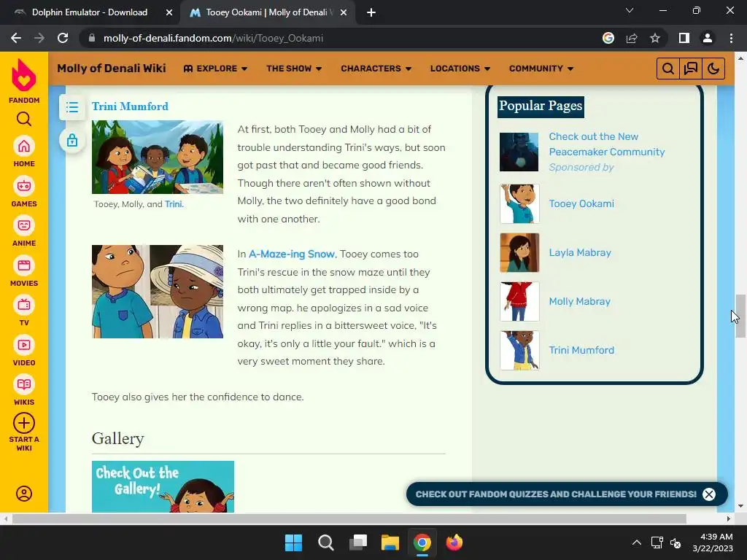Click the vertical scrollbar thumb
The width and height of the screenshot is (747, 560).
740,316
